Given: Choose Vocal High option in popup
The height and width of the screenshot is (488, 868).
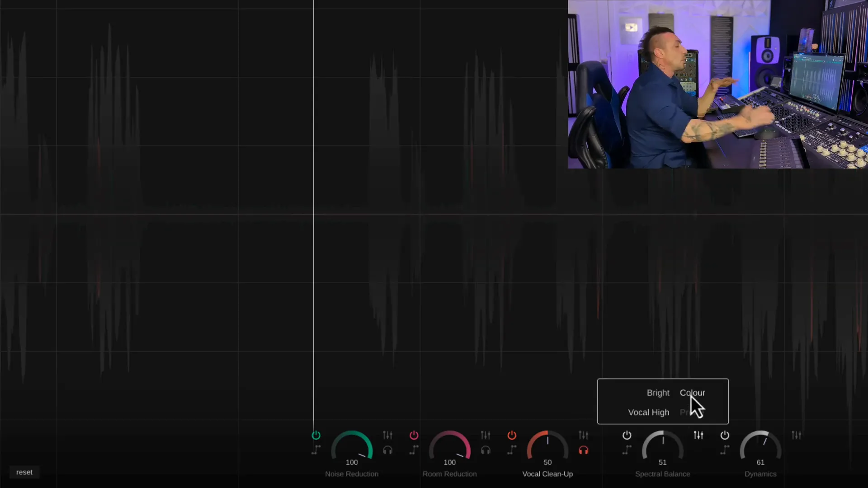Looking at the screenshot, I should [x=648, y=412].
